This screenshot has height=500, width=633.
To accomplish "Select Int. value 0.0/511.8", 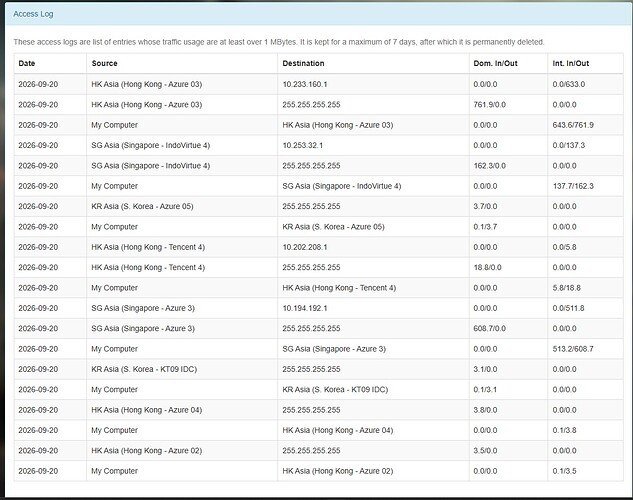I will 568,308.
